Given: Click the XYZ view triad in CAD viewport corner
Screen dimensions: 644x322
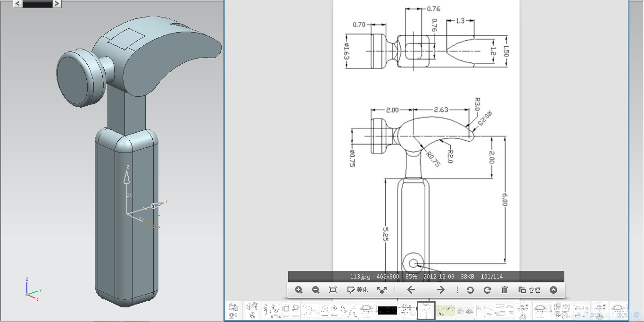Looking at the screenshot, I should [x=33, y=290].
